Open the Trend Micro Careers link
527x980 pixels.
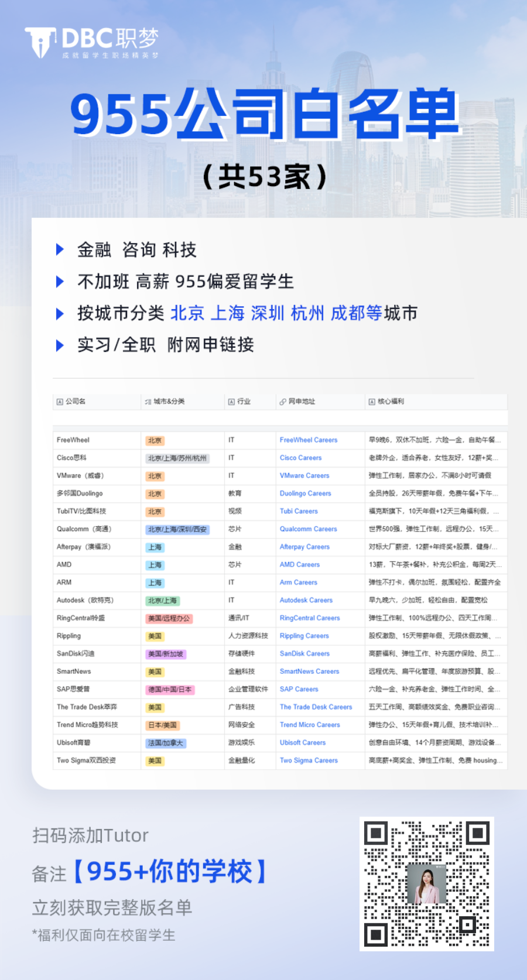pos(310,725)
